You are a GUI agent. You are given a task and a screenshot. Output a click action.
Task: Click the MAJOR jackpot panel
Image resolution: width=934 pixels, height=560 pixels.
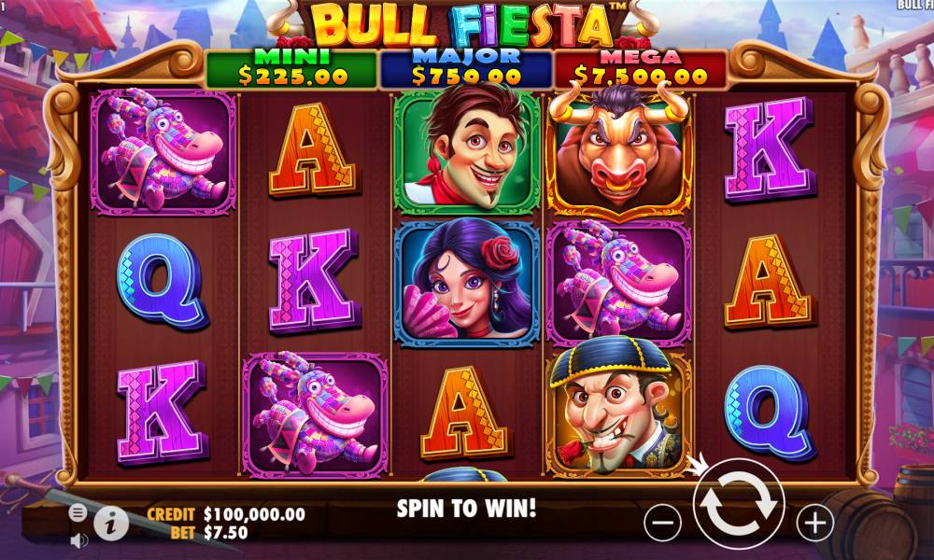(x=466, y=68)
